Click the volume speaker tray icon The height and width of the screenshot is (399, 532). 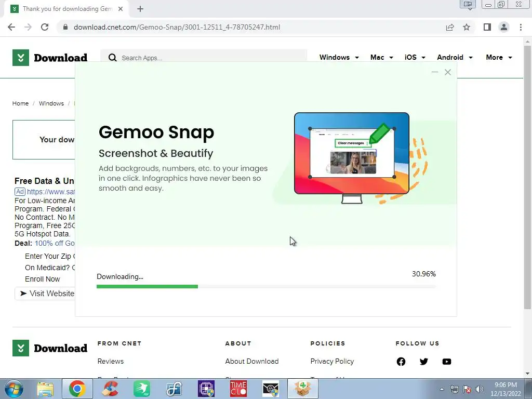point(480,389)
